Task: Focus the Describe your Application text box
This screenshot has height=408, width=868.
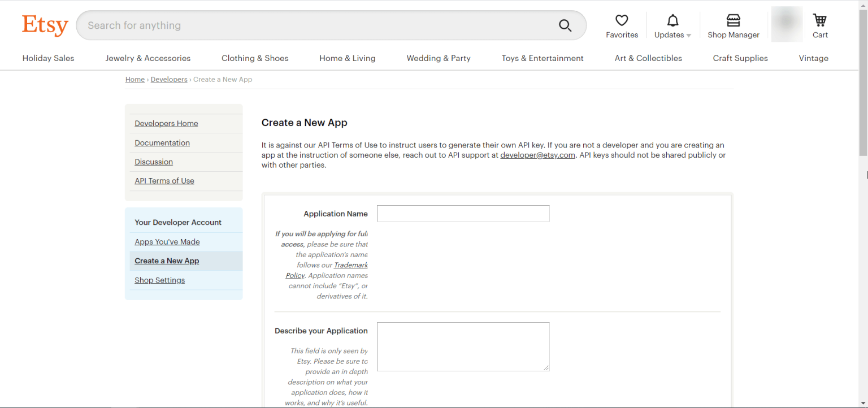Action: pyautogui.click(x=463, y=346)
